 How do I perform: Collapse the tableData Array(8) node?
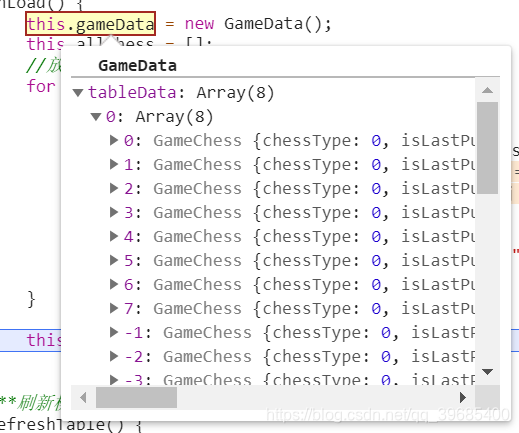click(x=78, y=93)
